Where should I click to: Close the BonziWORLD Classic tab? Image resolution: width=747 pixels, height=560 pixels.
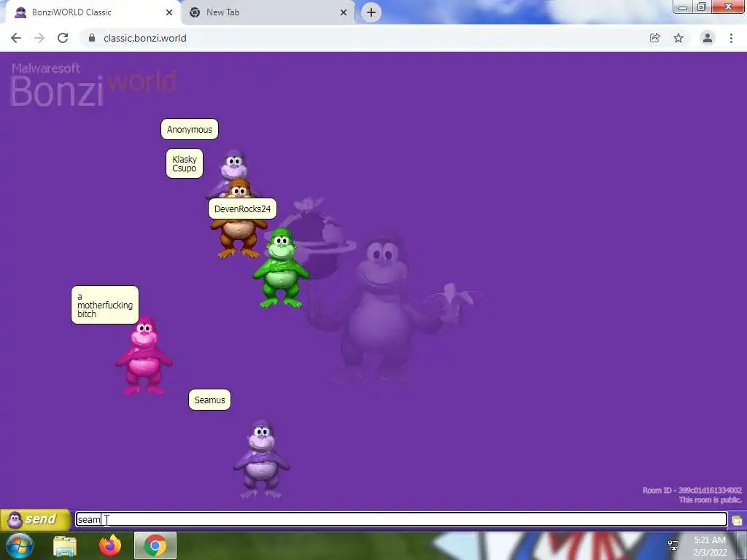(169, 12)
